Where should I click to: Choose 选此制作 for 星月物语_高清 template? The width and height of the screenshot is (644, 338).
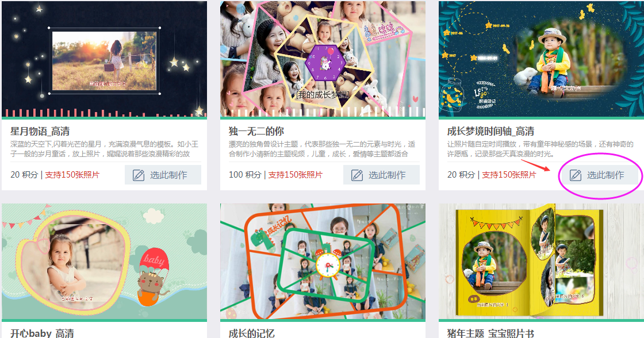[163, 175]
